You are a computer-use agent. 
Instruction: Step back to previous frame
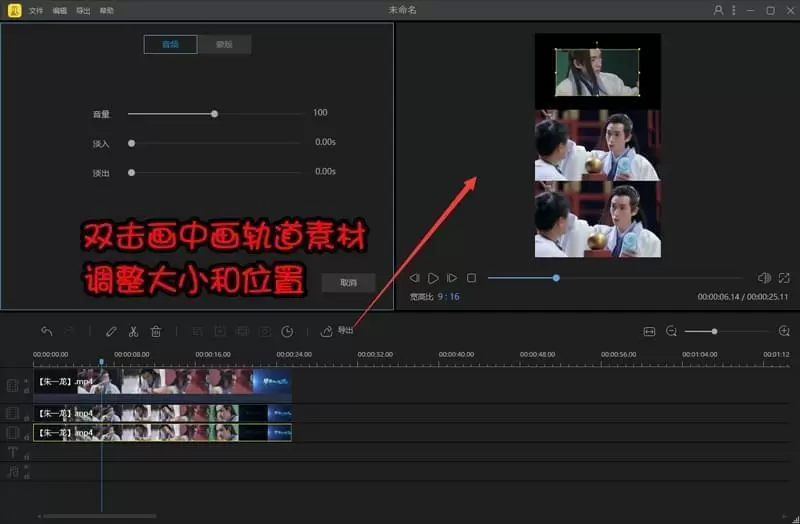414,278
